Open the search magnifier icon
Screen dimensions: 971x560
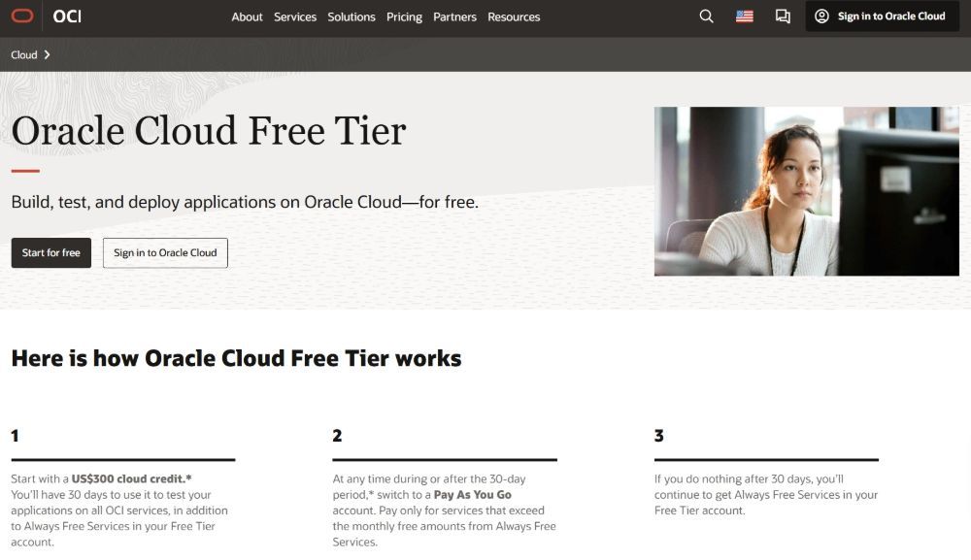point(706,16)
